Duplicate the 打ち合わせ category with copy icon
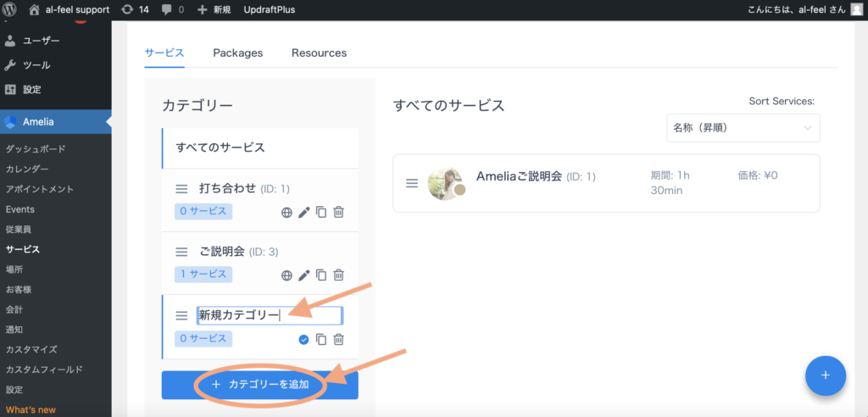 pos(321,212)
